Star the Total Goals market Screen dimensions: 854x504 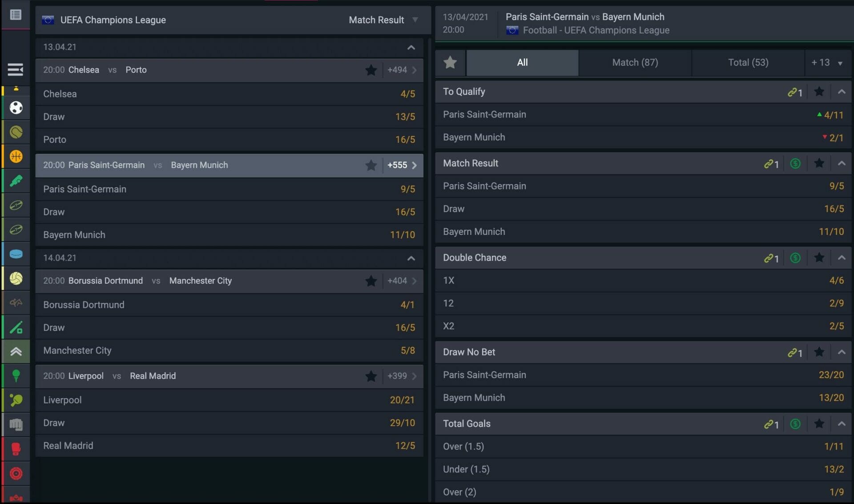tap(819, 423)
